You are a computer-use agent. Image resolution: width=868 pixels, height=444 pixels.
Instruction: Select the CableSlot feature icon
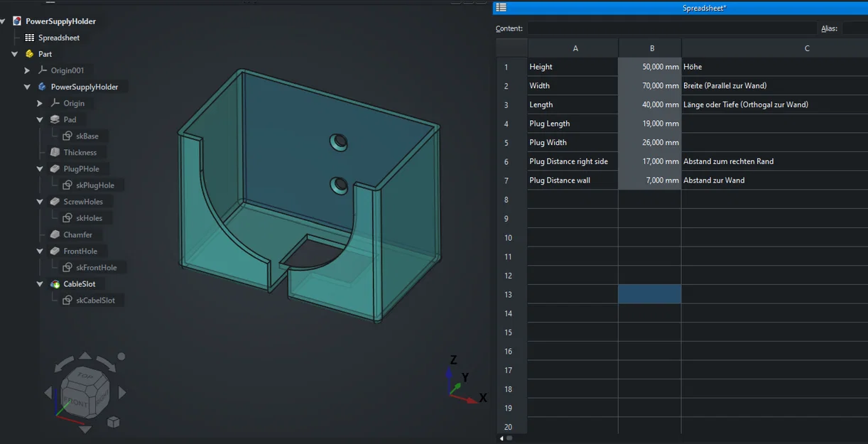point(55,283)
